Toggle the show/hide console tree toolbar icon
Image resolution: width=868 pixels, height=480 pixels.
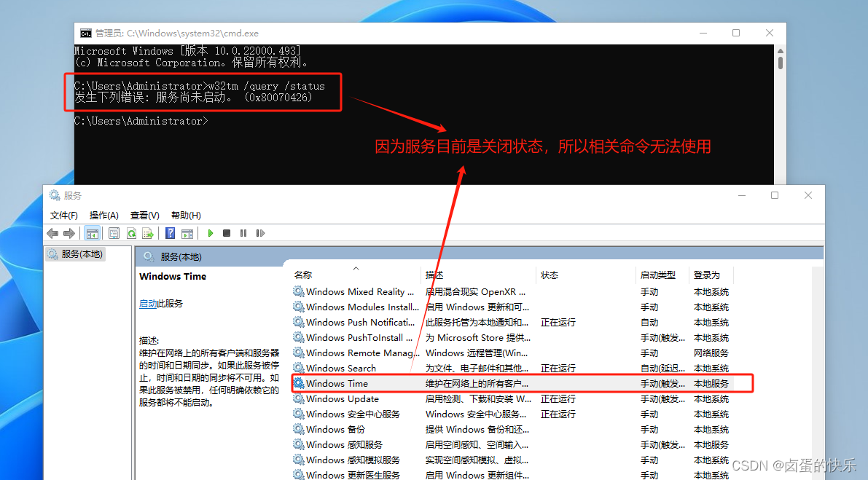pos(92,233)
